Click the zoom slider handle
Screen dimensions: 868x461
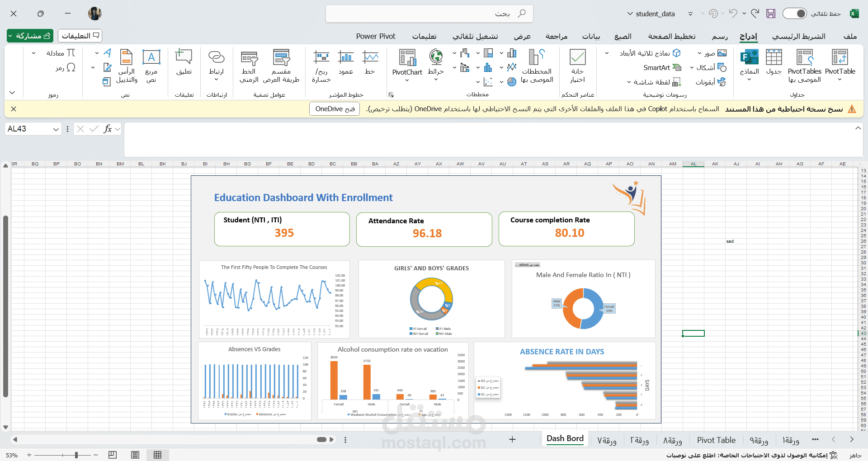[x=76, y=455]
